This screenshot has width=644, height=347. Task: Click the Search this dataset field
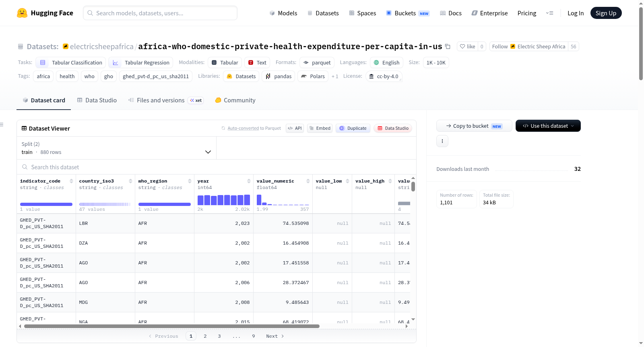(x=217, y=167)
